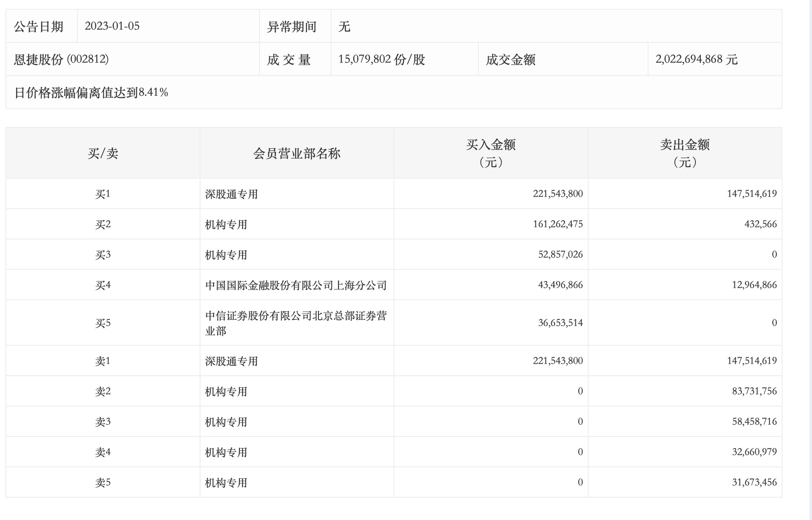
Task: Click 中国国际金融股份有限公司上海分公司
Action: click(x=296, y=285)
